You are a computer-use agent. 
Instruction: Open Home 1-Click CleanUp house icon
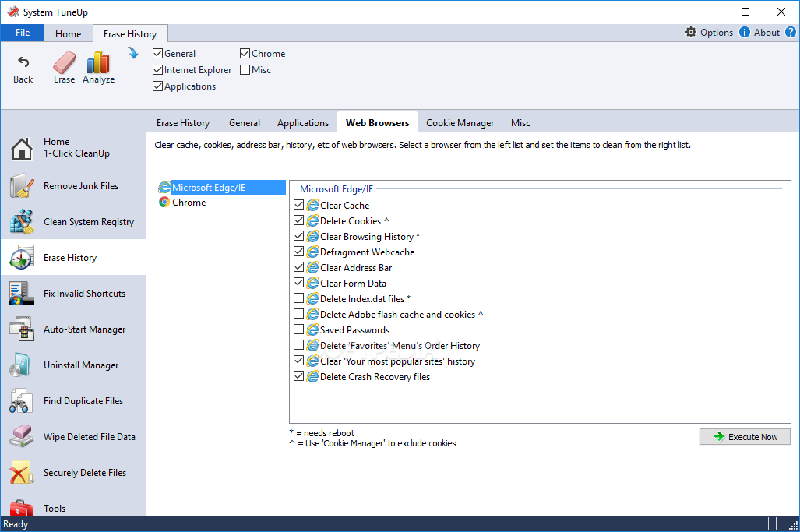coord(22,149)
